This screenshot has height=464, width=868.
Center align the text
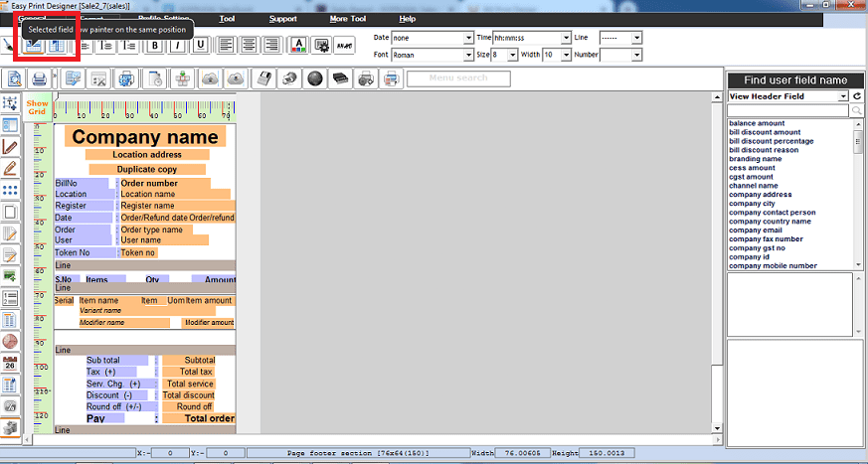click(249, 46)
